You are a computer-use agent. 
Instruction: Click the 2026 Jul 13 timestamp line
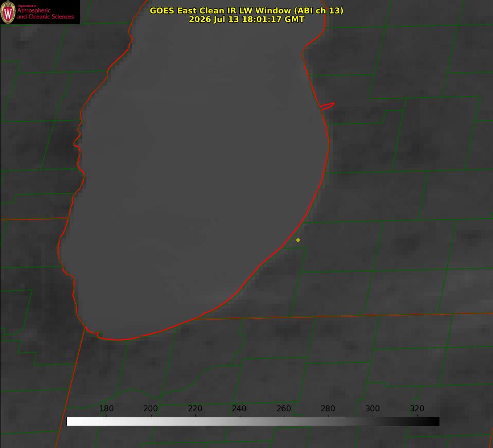coord(247,19)
